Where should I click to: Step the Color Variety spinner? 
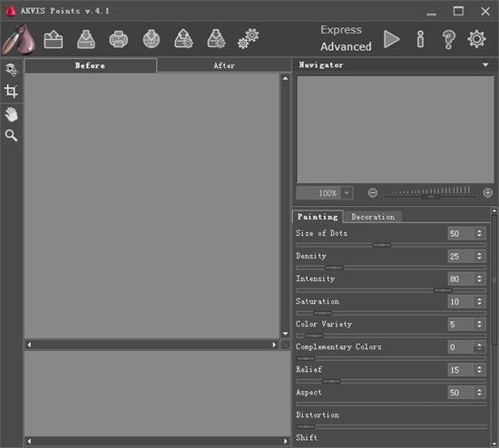tap(479, 325)
